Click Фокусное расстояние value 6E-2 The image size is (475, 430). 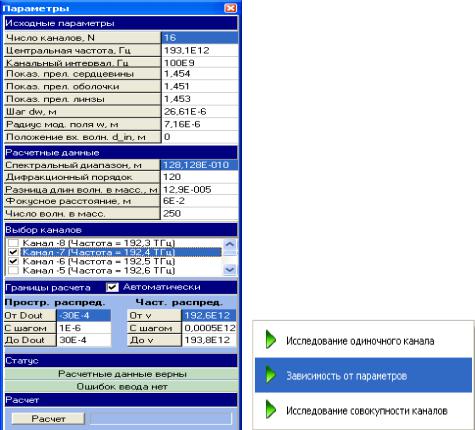[x=199, y=201]
